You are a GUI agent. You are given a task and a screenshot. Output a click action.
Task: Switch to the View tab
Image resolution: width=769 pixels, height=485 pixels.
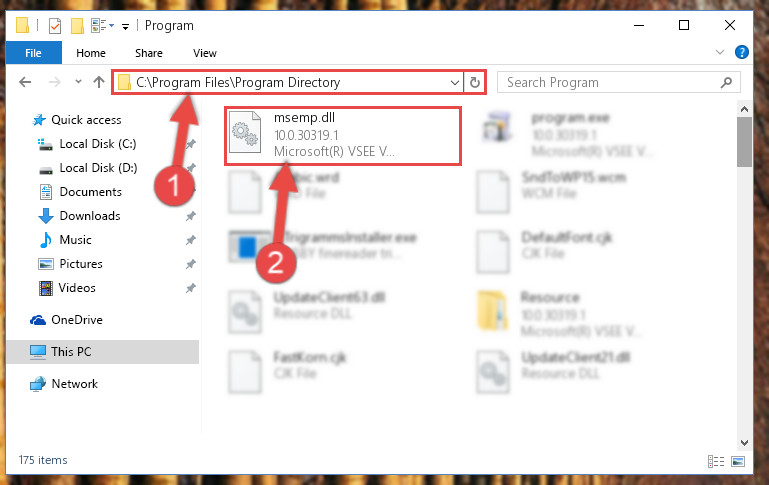tap(205, 52)
